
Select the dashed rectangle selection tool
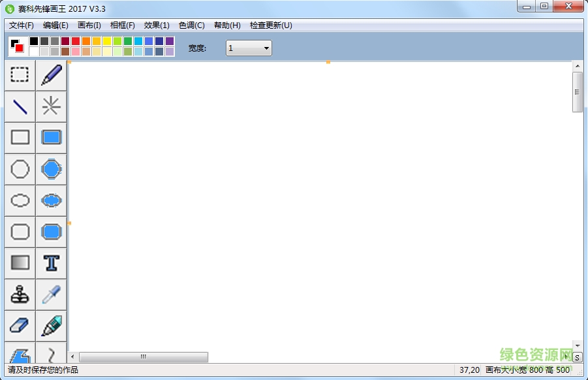[x=20, y=75]
